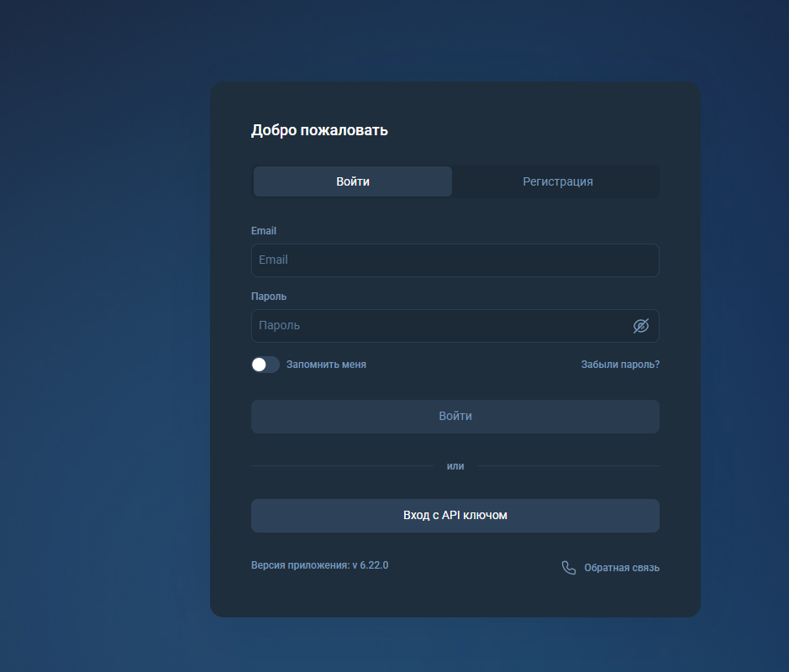This screenshot has height=672, width=789.
Task: Choose Вход с API ключом button
Action: coord(455,516)
